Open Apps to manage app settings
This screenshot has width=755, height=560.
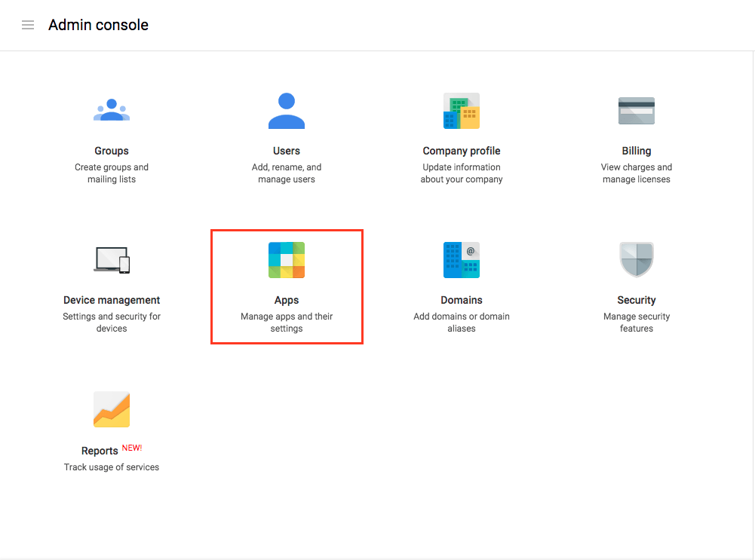pos(287,299)
